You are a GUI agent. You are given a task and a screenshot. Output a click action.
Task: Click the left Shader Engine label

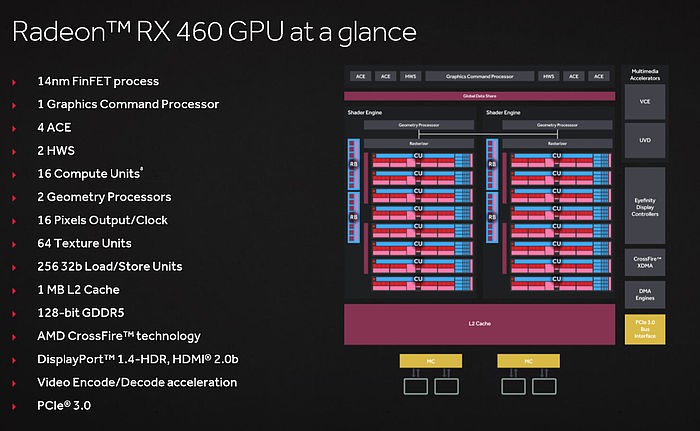[x=365, y=113]
